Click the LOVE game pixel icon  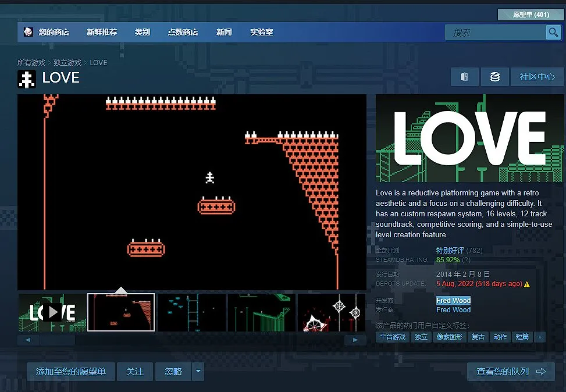(x=26, y=79)
